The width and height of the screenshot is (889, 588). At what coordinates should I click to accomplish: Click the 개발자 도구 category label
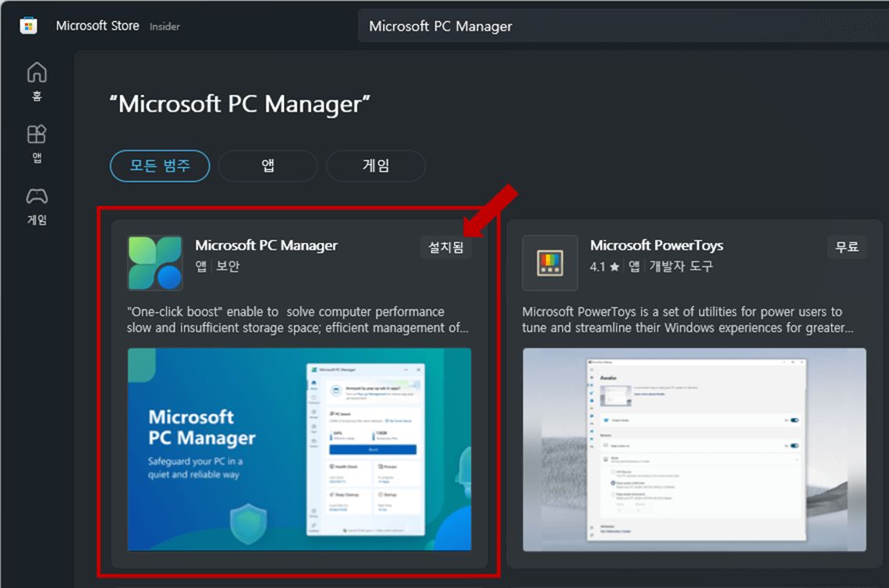pos(681,267)
